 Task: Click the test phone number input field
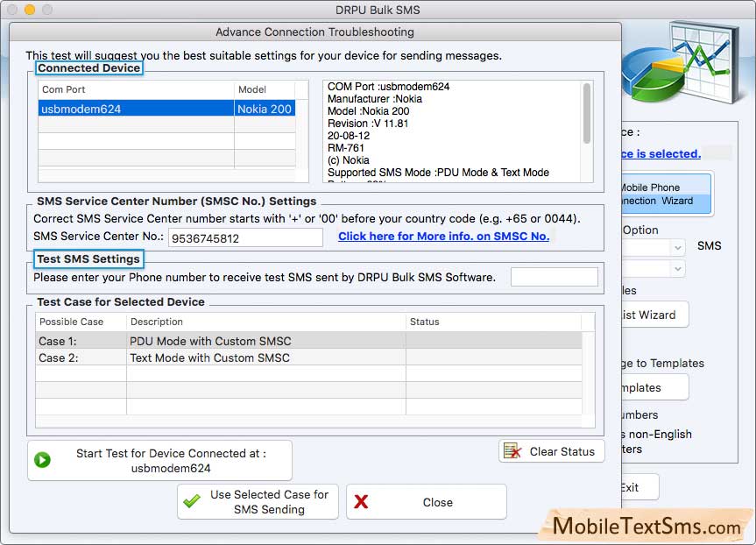tap(555, 278)
